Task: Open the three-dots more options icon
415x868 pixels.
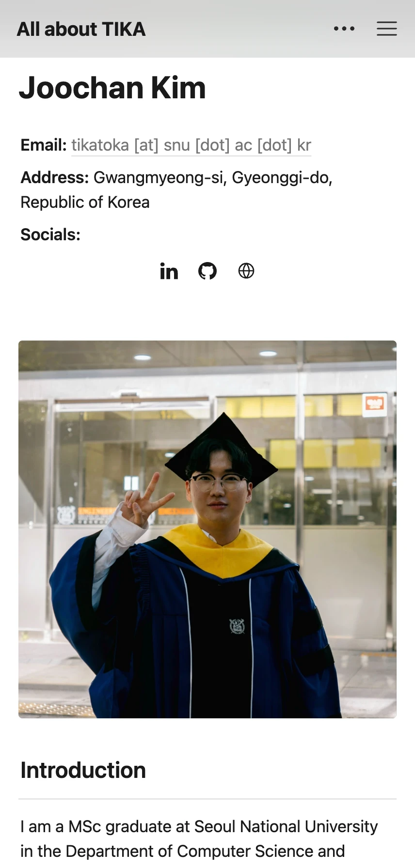Action: tap(344, 29)
